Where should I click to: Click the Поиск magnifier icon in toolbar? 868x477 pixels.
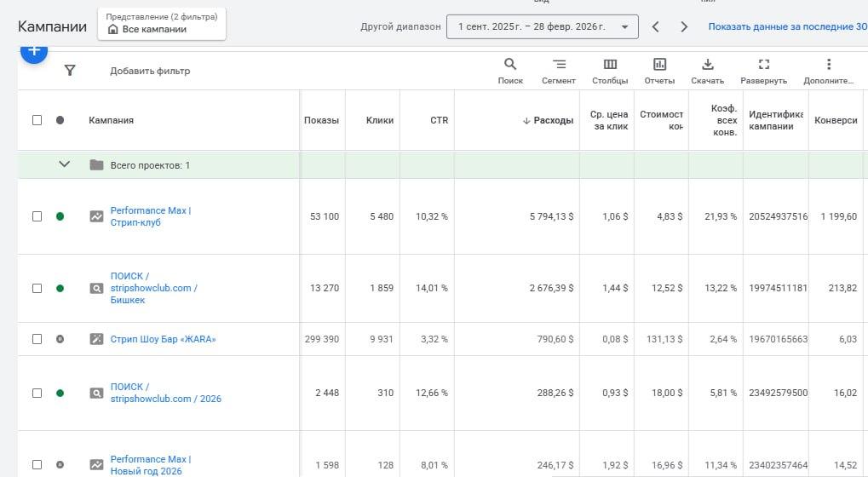[x=510, y=65]
